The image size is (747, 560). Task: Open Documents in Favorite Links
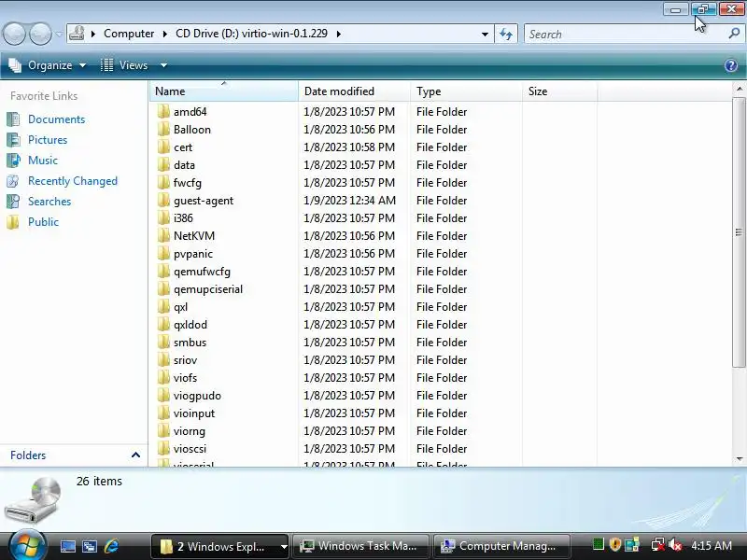coord(56,119)
